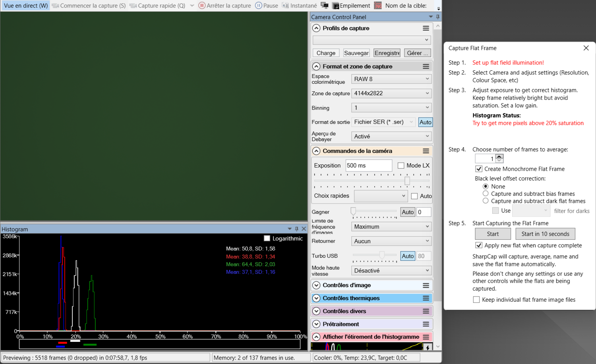Screen dimensions: 596x364
Task: Click the lightning auto-stretch button
Action: click(428, 347)
